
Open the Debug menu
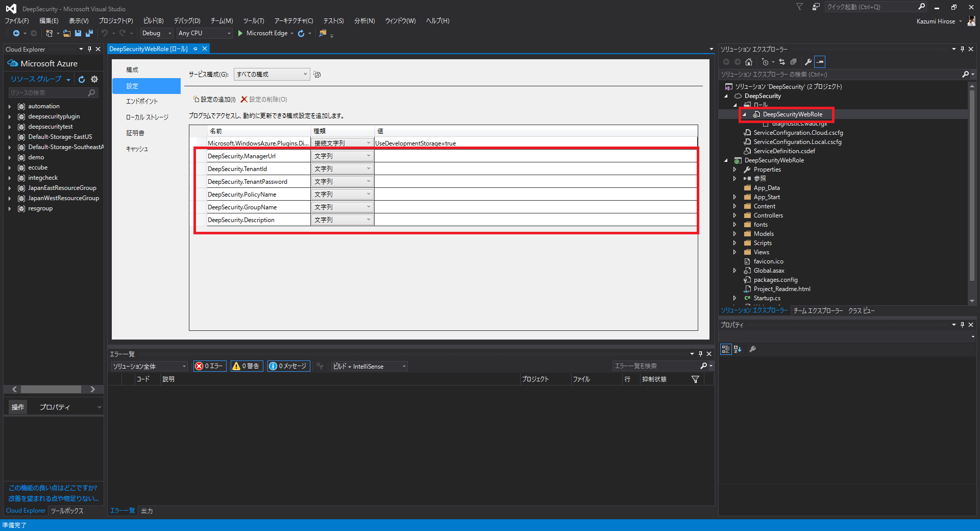click(x=187, y=21)
